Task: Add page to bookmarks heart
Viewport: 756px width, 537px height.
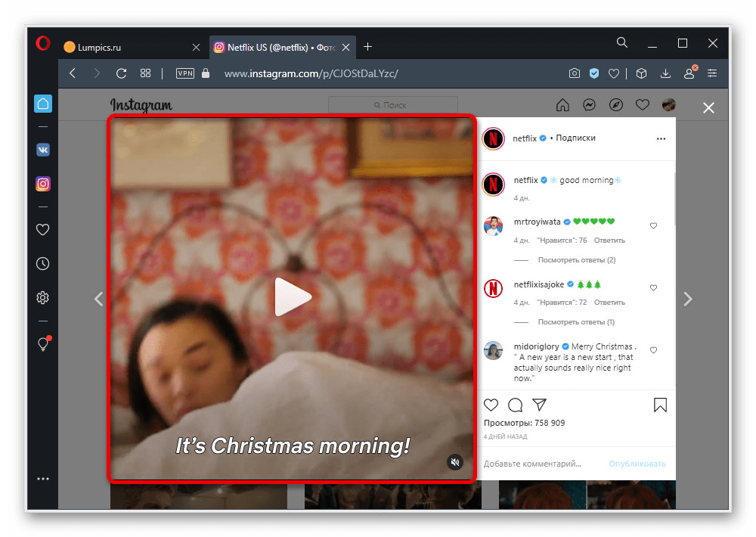Action: click(614, 73)
